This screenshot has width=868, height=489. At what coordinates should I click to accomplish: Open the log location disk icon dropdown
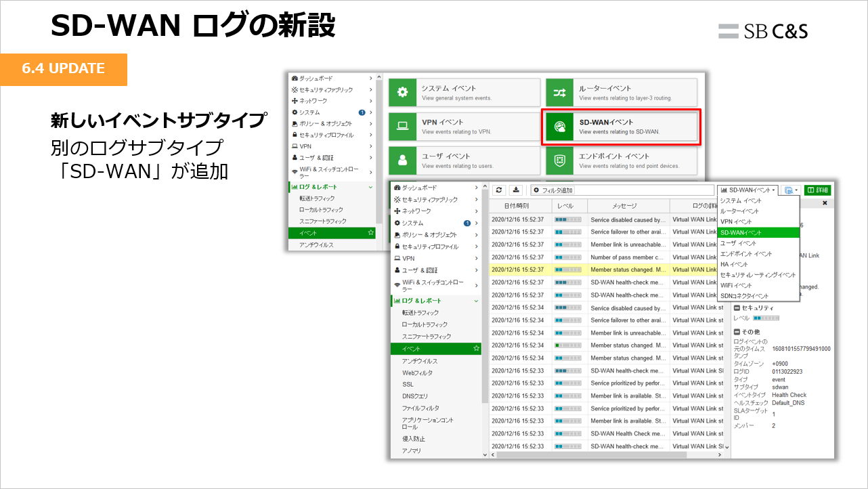[x=789, y=190]
